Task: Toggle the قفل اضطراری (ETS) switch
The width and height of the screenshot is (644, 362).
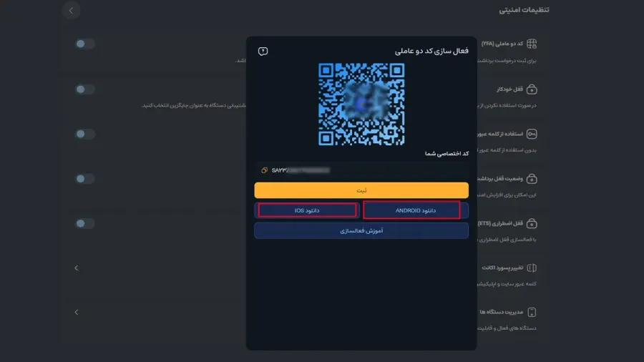Action: coord(84,223)
